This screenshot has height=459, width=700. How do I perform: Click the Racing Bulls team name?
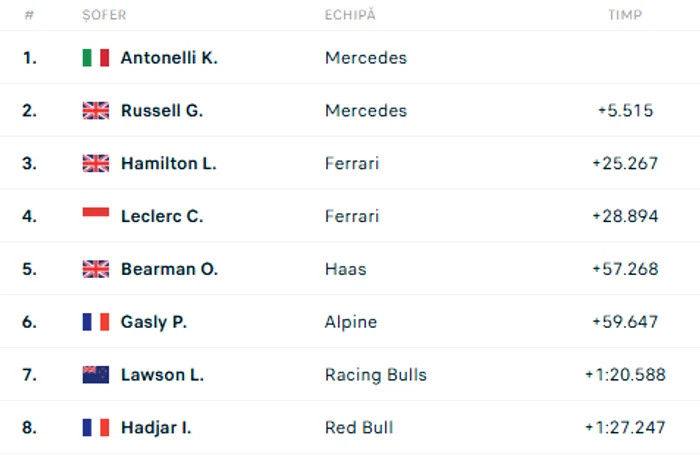[375, 375]
